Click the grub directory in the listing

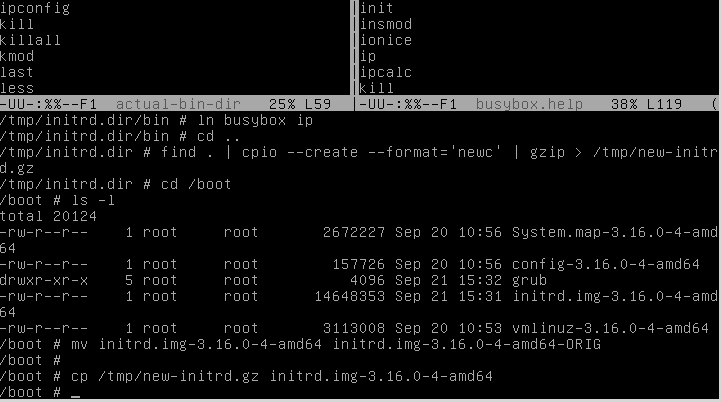click(x=529, y=280)
